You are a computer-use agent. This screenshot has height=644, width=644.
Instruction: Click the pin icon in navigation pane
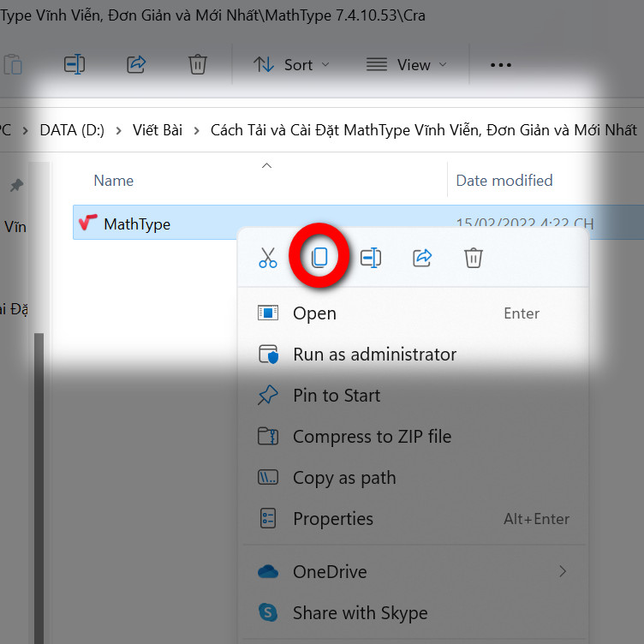coord(16,185)
